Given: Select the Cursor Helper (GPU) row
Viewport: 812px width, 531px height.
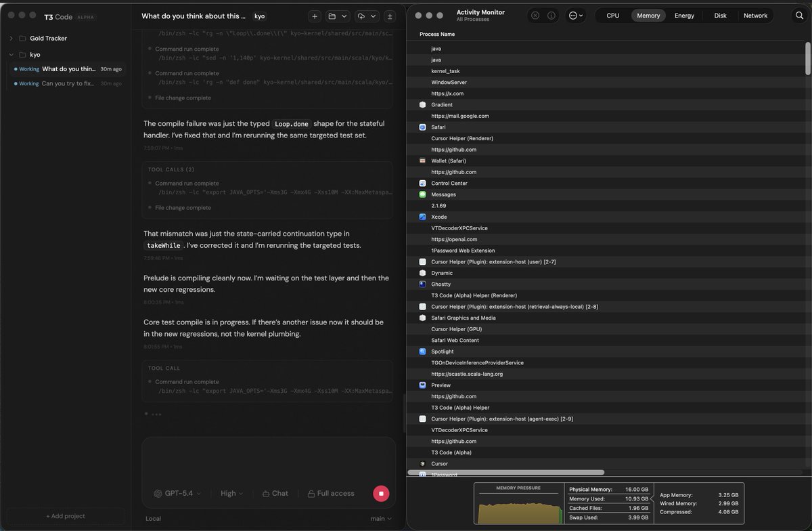Looking at the screenshot, I should (606, 329).
